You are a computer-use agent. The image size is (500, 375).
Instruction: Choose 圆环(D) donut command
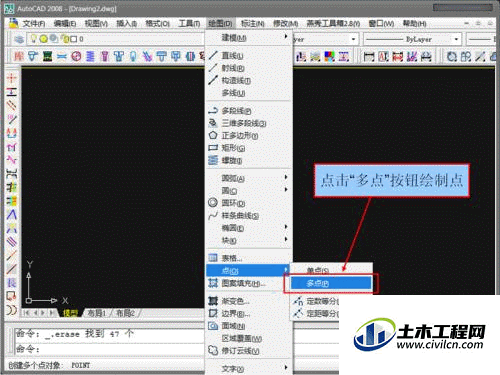248,203
